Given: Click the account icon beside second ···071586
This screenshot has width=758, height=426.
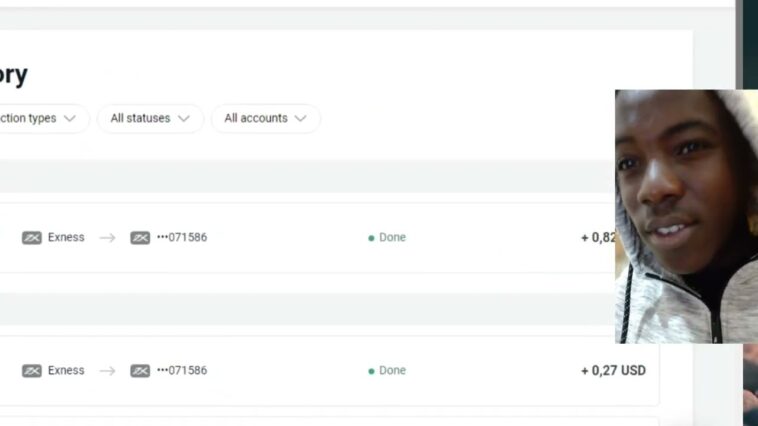Looking at the screenshot, I should tap(140, 371).
